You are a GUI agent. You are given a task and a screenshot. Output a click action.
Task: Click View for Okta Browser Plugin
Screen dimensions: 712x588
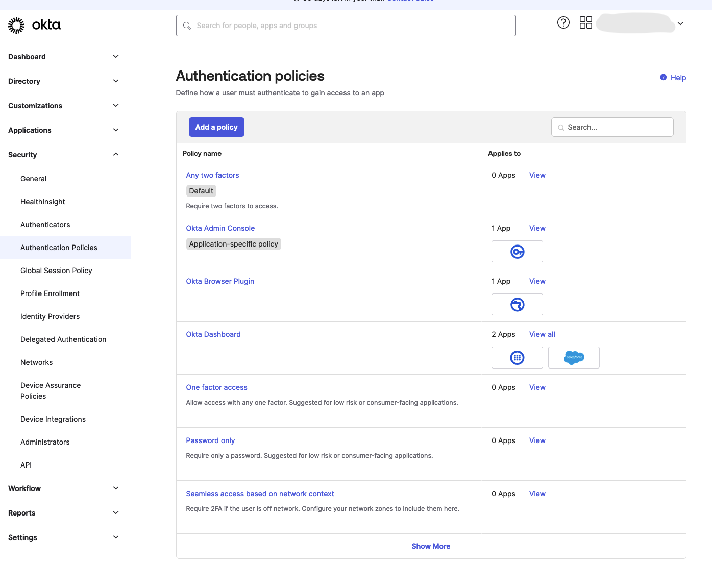537,281
